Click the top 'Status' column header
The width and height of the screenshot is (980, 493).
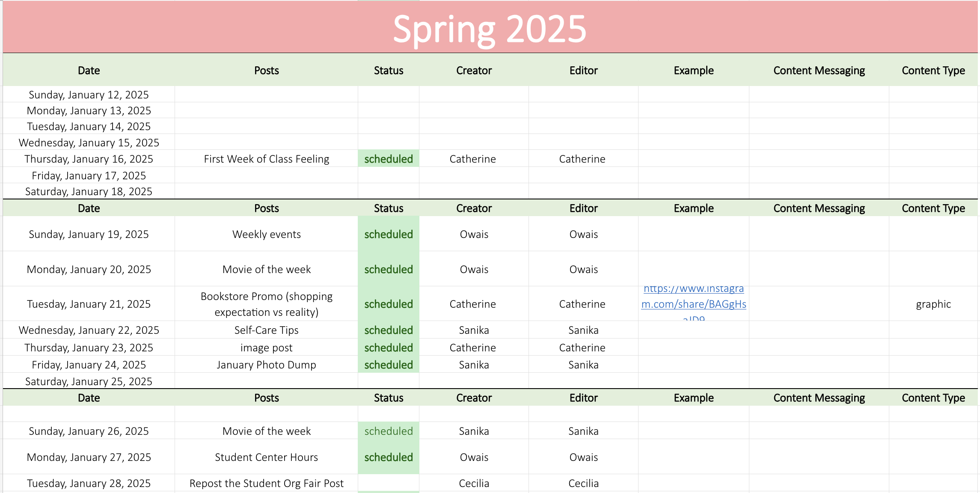(389, 70)
